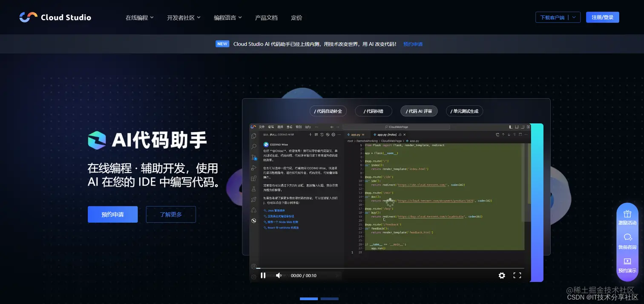644x304 pixels.
Task: Switch to the app.py M editor tab
Action: [x=357, y=135]
